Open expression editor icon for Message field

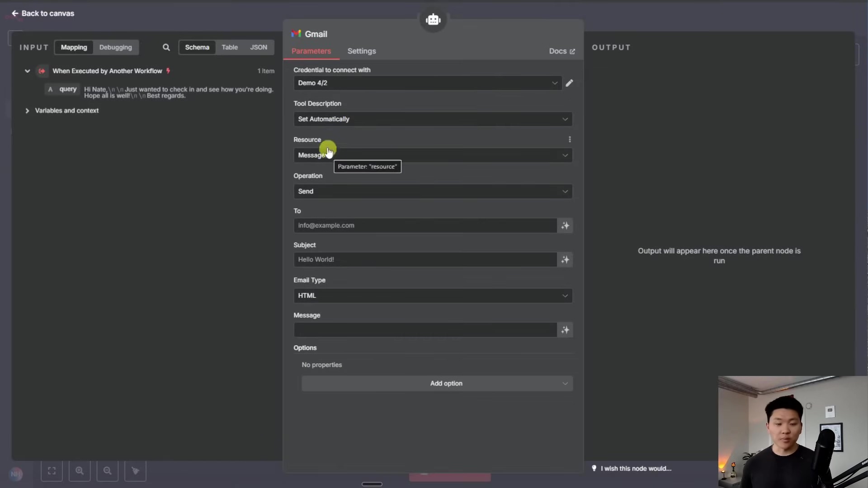click(565, 330)
